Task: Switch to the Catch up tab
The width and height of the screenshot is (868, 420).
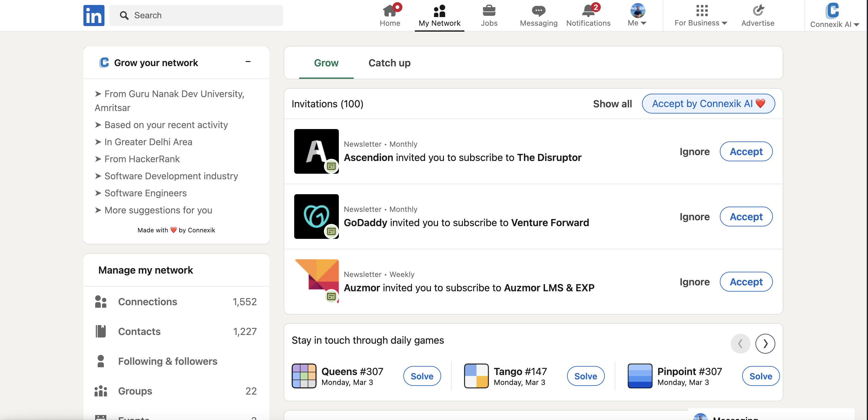Action: 389,63
